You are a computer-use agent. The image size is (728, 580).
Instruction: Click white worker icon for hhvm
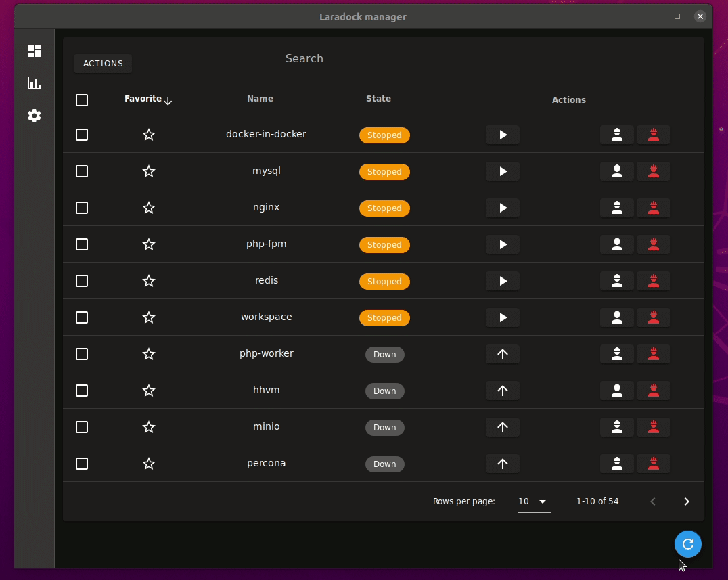pos(617,391)
